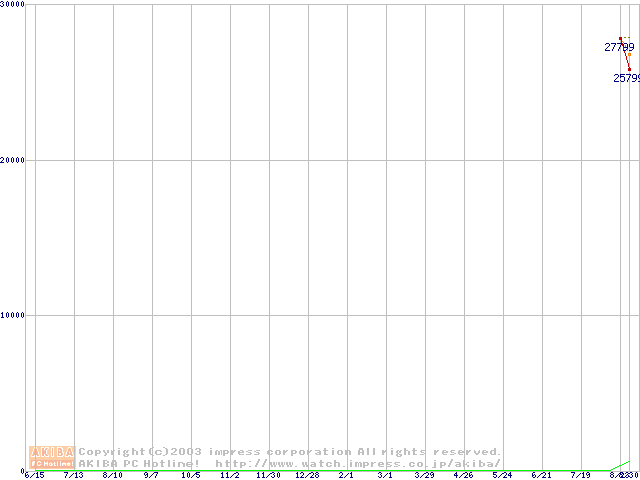Click the orange square marker on the line
640x480 pixels.
pos(628,54)
